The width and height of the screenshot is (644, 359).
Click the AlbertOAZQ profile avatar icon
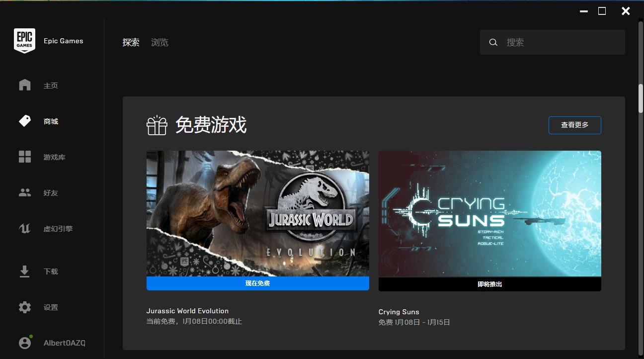(x=25, y=343)
